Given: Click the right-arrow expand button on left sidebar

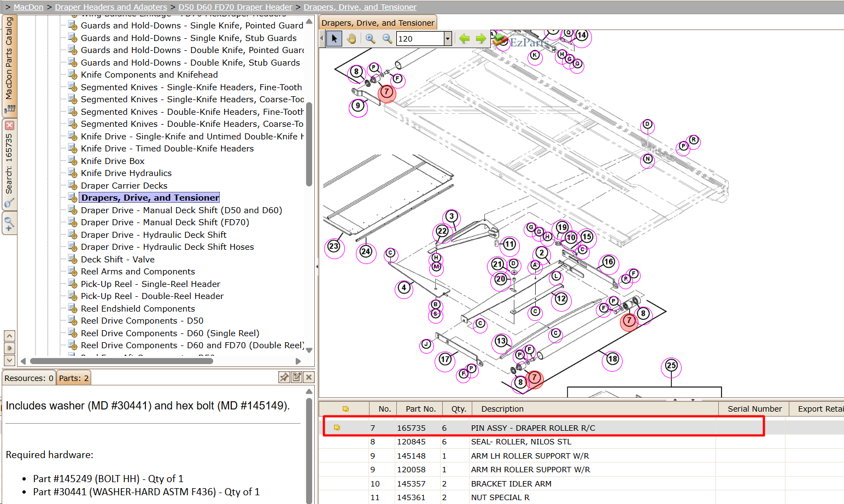Looking at the screenshot, I should [x=9, y=348].
